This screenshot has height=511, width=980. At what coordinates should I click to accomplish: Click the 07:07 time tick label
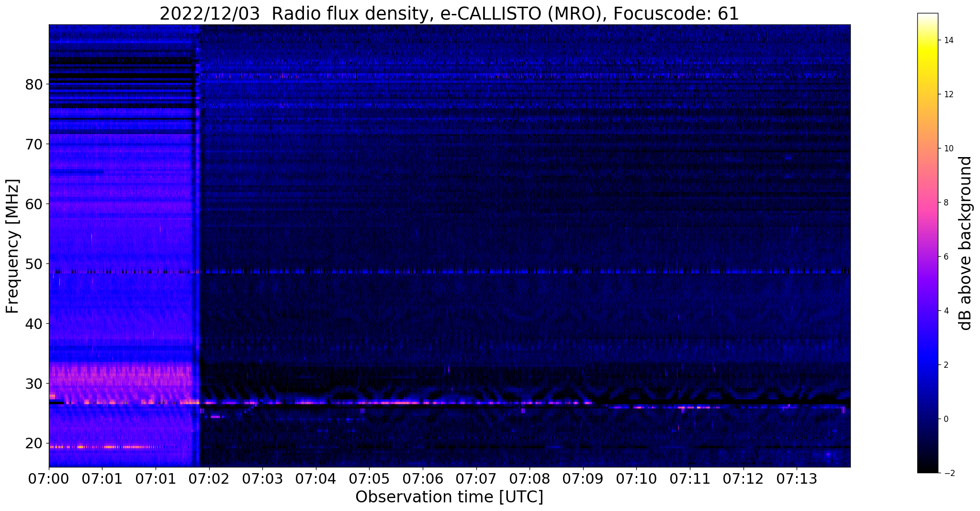476,479
